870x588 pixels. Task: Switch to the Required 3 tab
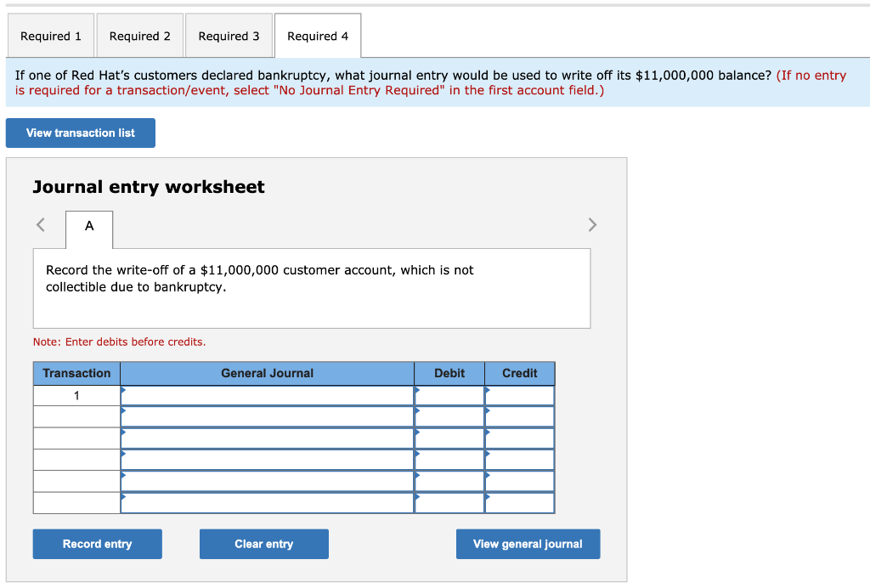229,36
